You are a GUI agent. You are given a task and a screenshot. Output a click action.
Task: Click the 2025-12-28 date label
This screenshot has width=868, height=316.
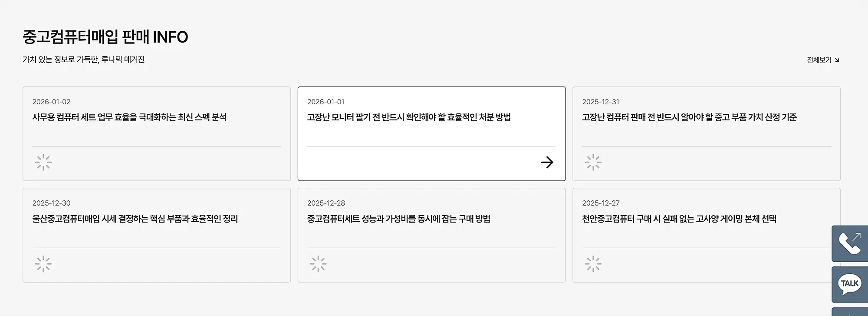pyautogui.click(x=326, y=203)
